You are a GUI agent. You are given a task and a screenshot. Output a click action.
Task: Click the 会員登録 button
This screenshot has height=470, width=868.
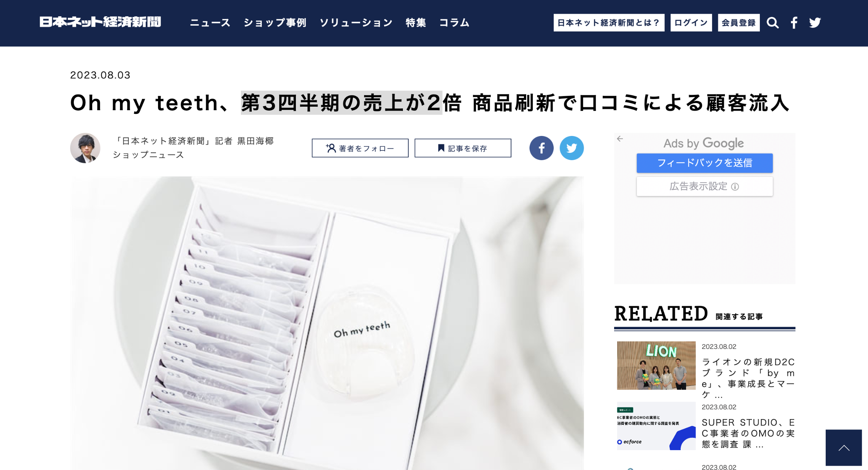point(739,23)
